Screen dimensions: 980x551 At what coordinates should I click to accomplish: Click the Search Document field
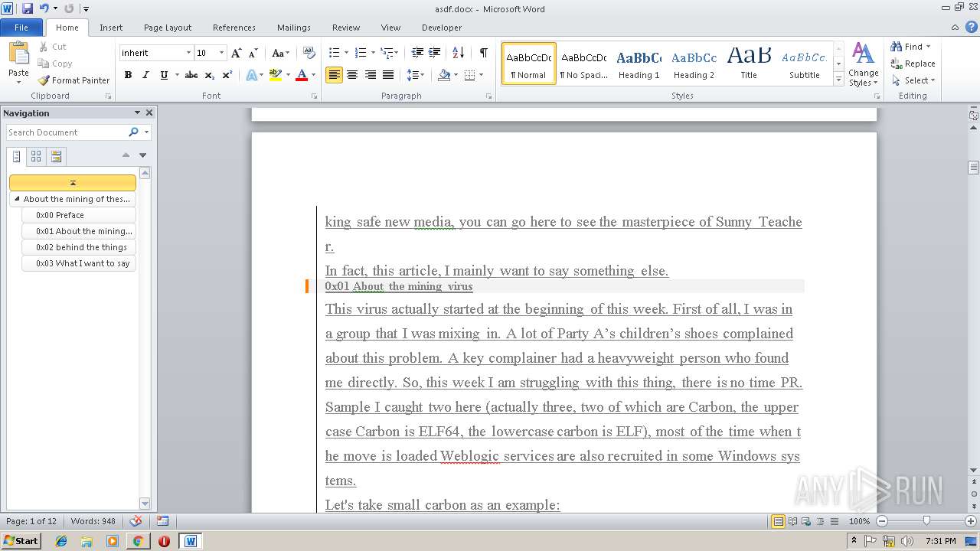point(66,132)
